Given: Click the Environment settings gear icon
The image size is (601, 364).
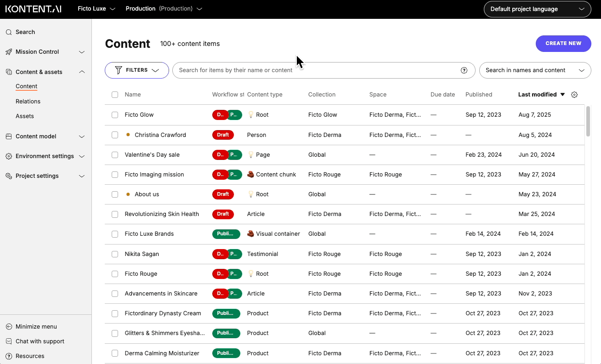Looking at the screenshot, I should click(x=8, y=156).
